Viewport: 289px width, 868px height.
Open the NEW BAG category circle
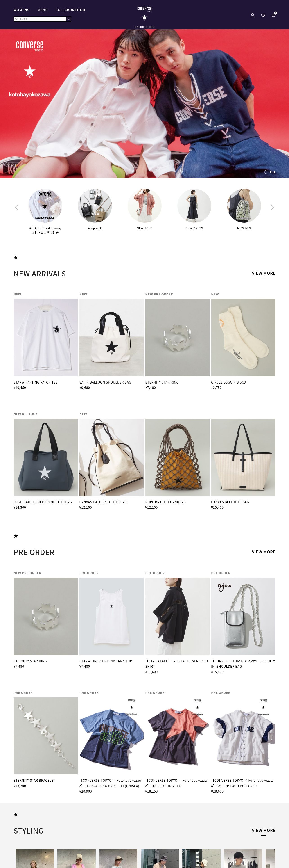point(244,209)
